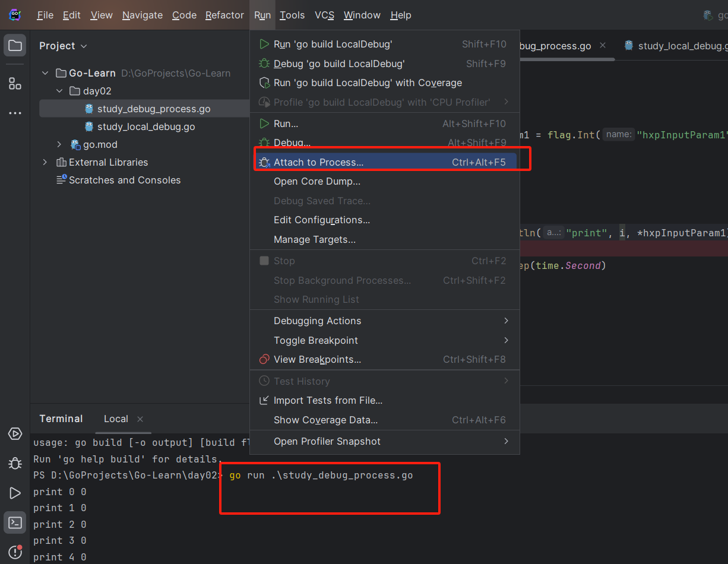
Task: Open the Structure tool window
Action: tap(14, 83)
